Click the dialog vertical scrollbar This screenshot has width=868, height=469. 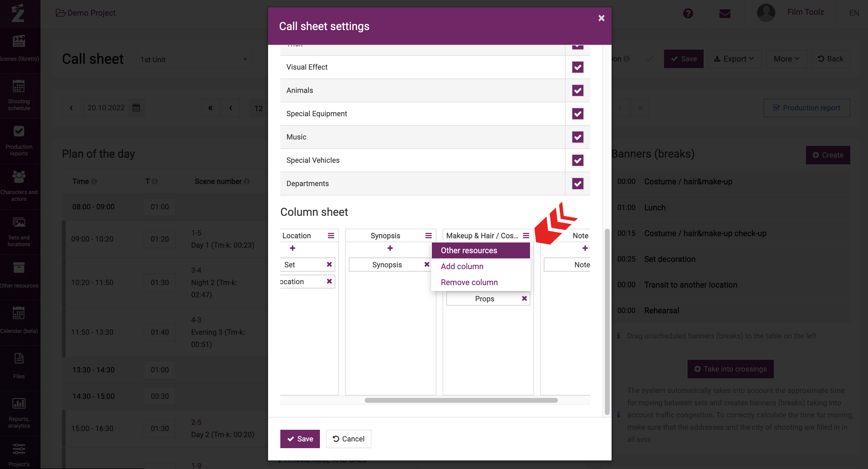point(607,322)
